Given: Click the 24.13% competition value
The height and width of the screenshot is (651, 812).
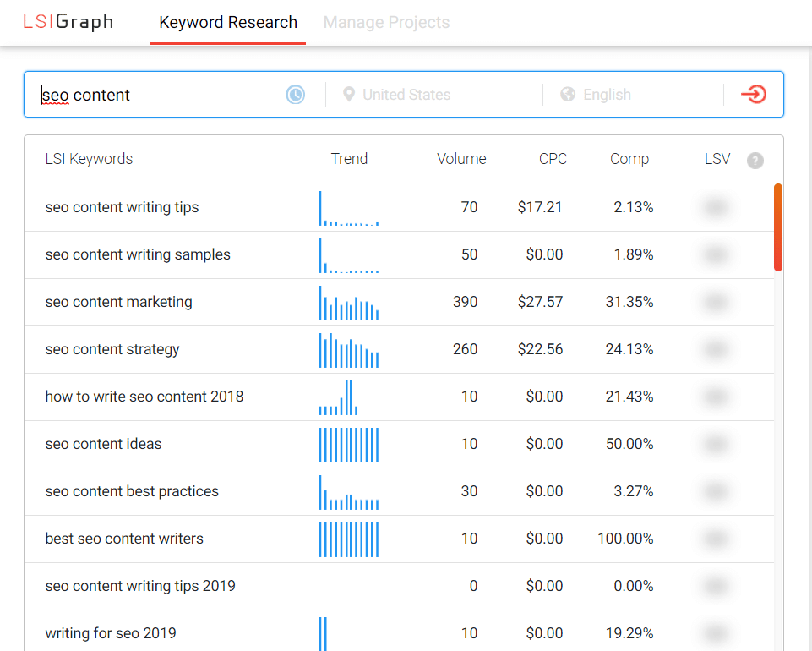Looking at the screenshot, I should [629, 349].
